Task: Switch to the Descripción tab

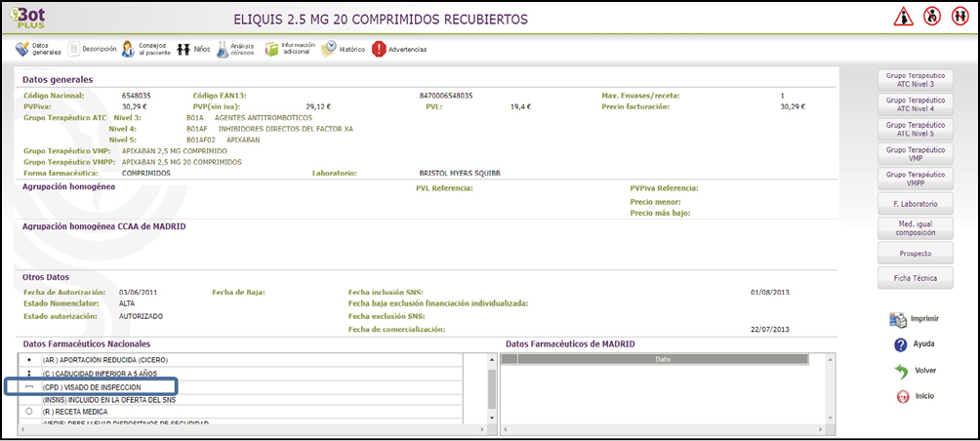Action: click(93, 49)
